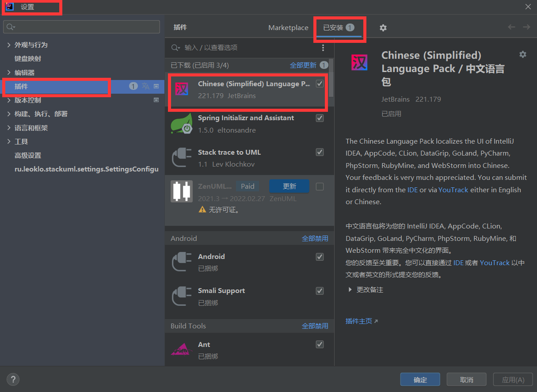Uncheck the Android plugin checkbox
The width and height of the screenshot is (537, 392).
point(320,257)
